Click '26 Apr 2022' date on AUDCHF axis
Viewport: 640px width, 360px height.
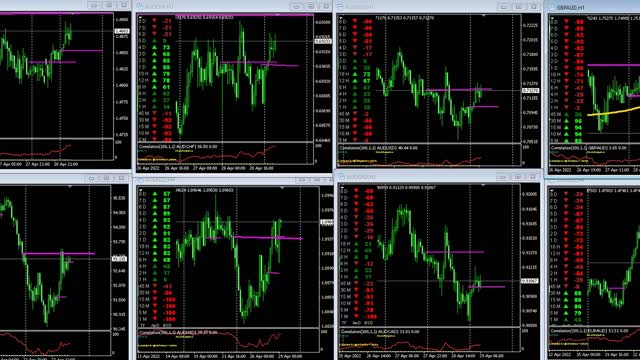point(149,168)
